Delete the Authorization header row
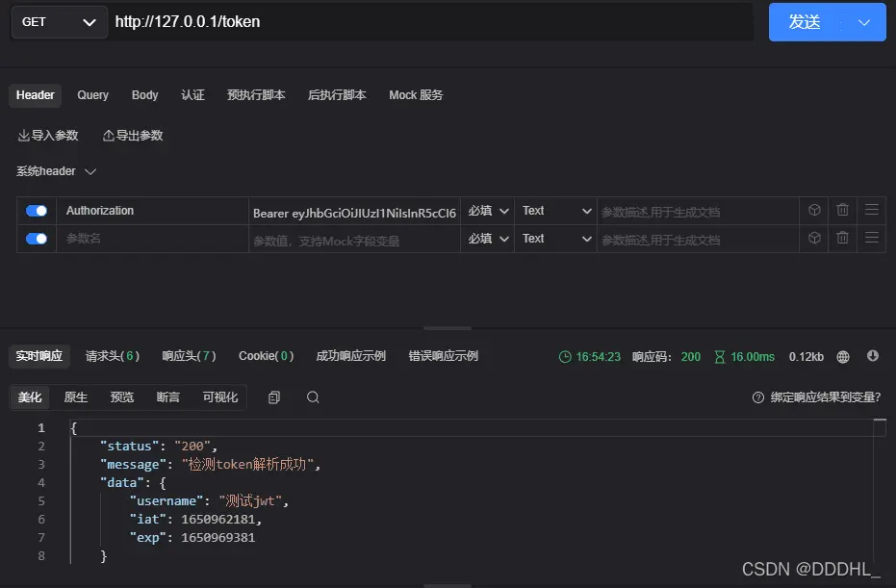The image size is (896, 588). 841,210
